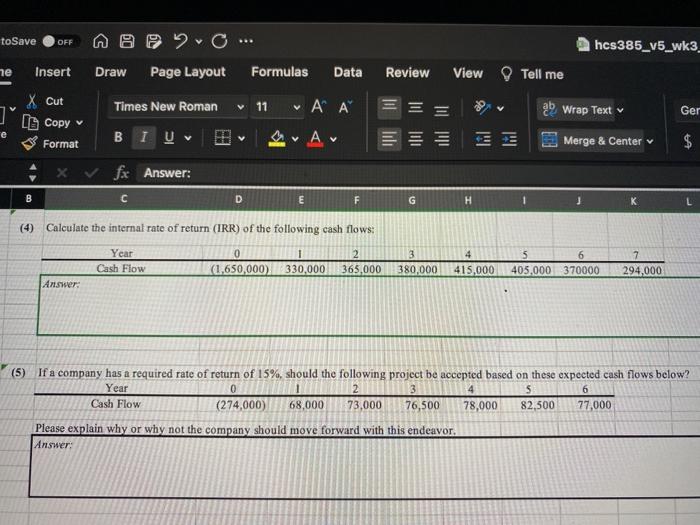Toggle Middle Align vertical alignment

tap(415, 108)
